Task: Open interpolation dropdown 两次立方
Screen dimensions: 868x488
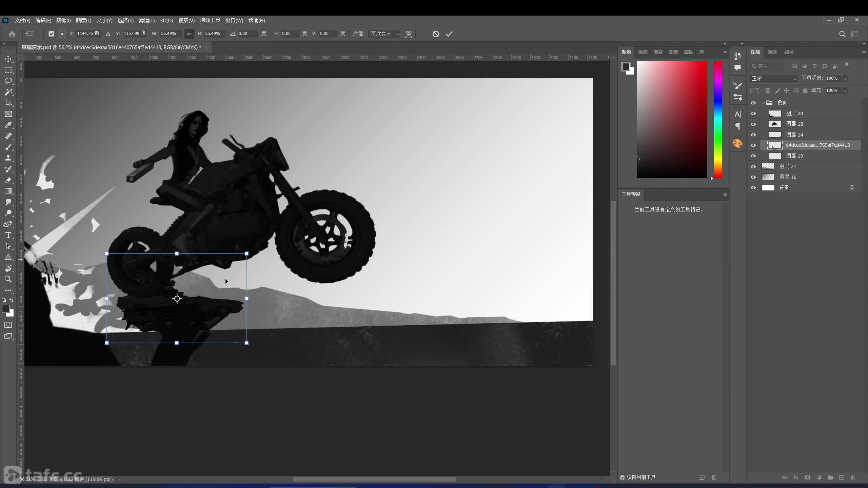Action: click(x=384, y=34)
